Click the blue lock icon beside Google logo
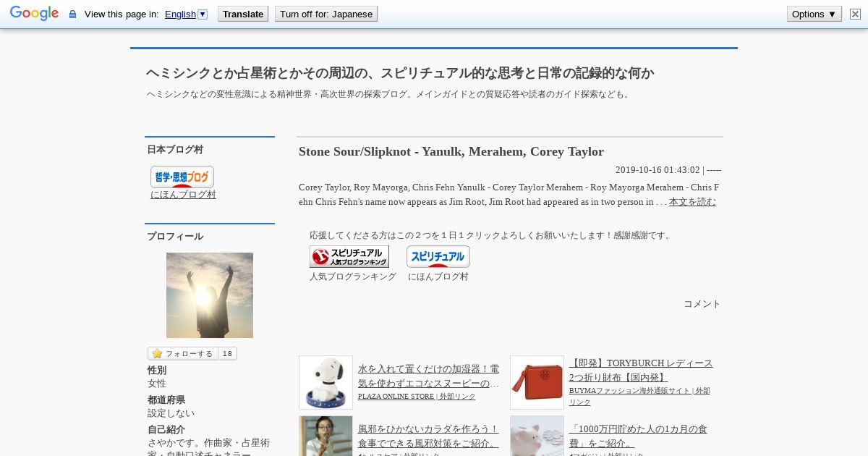The width and height of the screenshot is (868, 456). 72,14
